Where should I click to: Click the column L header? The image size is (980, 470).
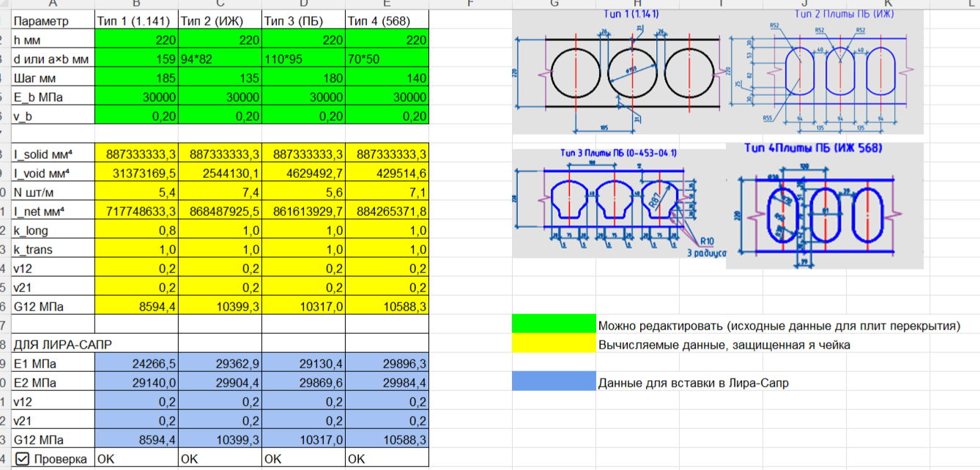pos(970,4)
